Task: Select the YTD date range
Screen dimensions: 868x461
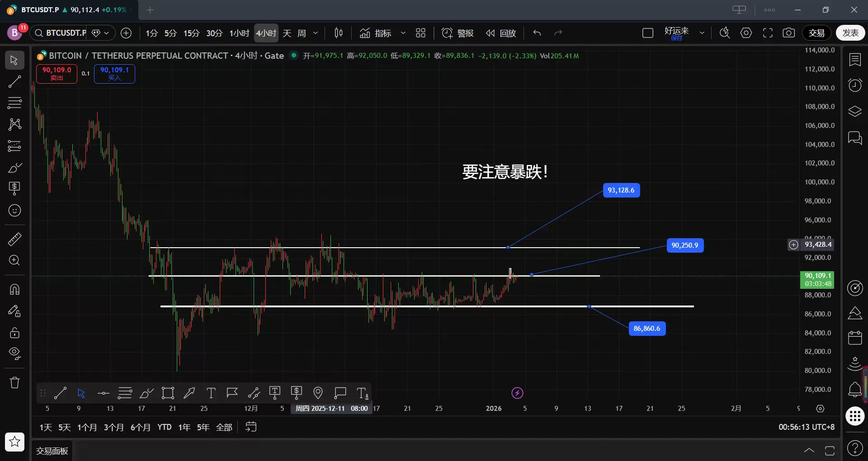Action: tap(165, 427)
